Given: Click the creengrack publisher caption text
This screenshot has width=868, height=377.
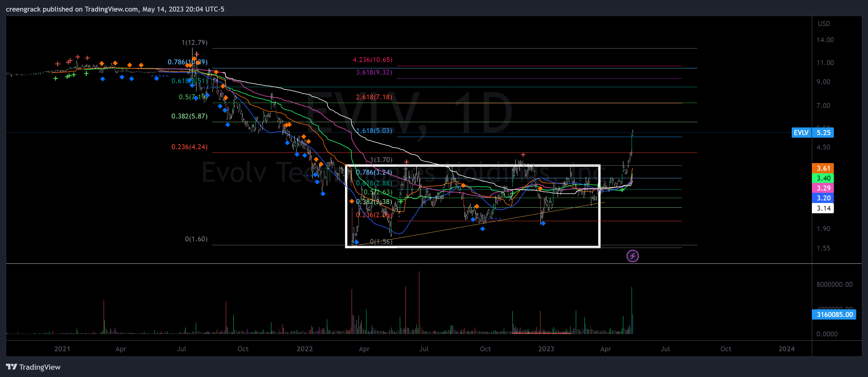Looking at the screenshot, I should point(115,9).
